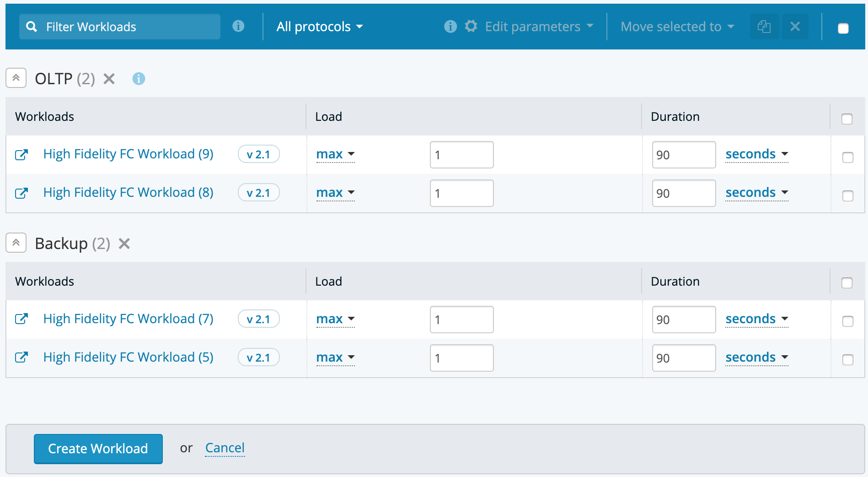Open High Fidelity FC Workload (9) external link icon
868x477 pixels.
[21, 155]
